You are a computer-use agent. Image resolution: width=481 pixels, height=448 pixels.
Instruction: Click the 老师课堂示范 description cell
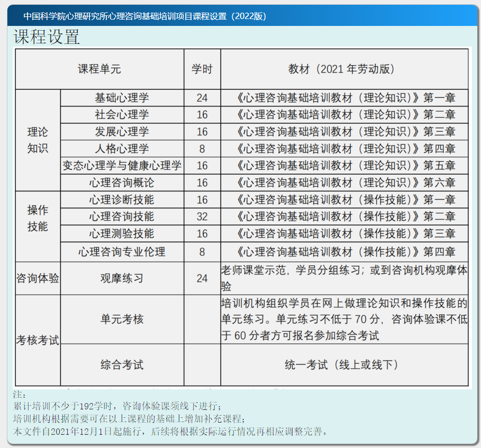pos(344,278)
